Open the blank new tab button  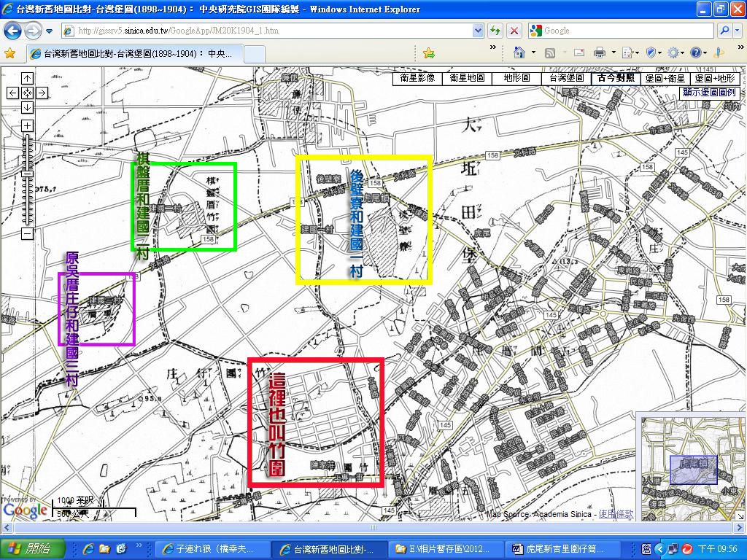coord(255,54)
